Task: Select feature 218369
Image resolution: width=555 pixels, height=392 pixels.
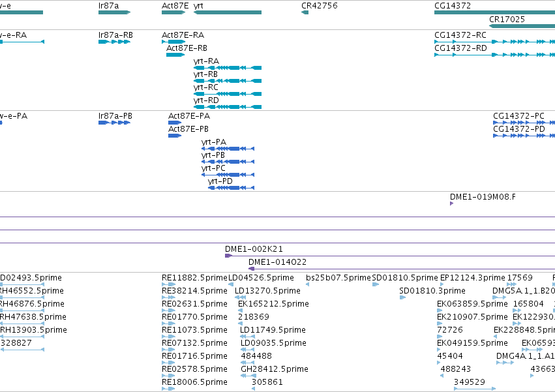Action: tap(240, 324)
